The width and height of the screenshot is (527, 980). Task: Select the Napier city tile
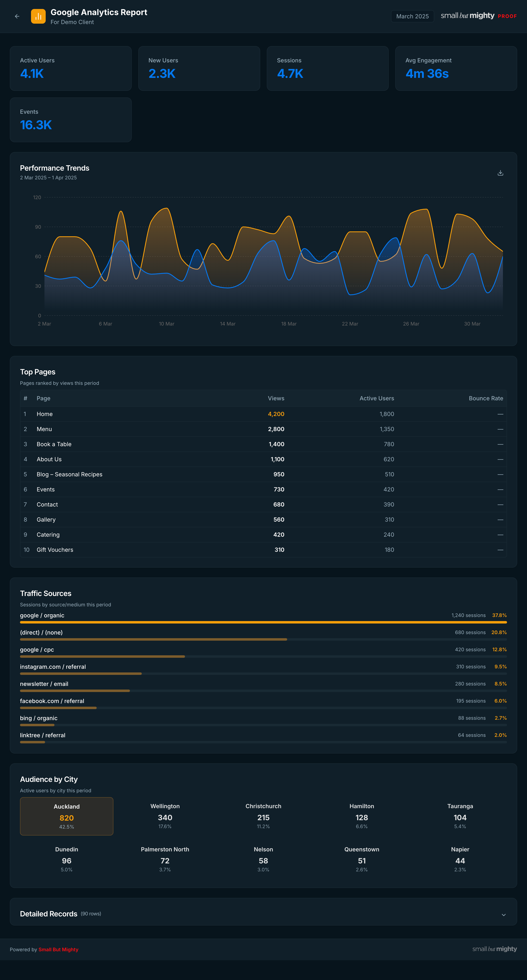coord(460,859)
